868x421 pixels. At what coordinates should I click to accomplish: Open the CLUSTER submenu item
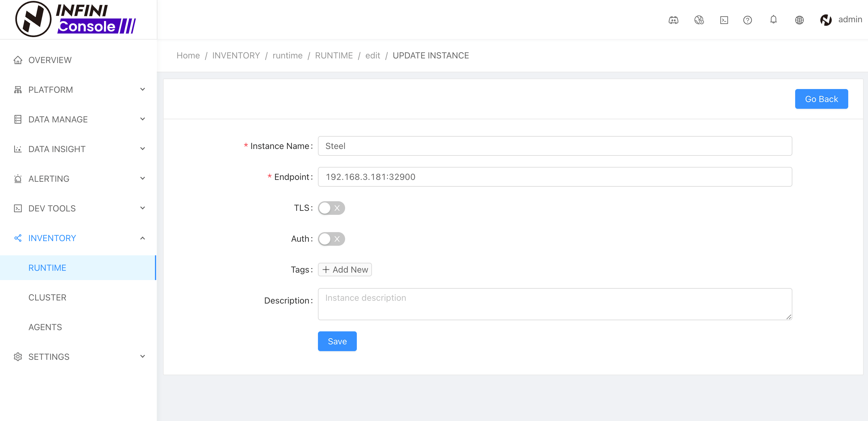(47, 297)
